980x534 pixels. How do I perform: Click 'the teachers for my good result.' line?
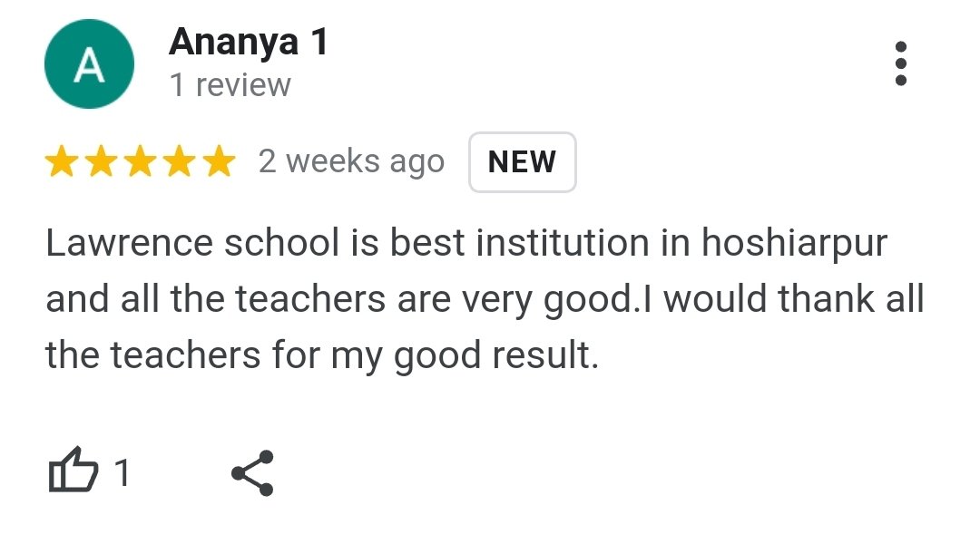322,355
